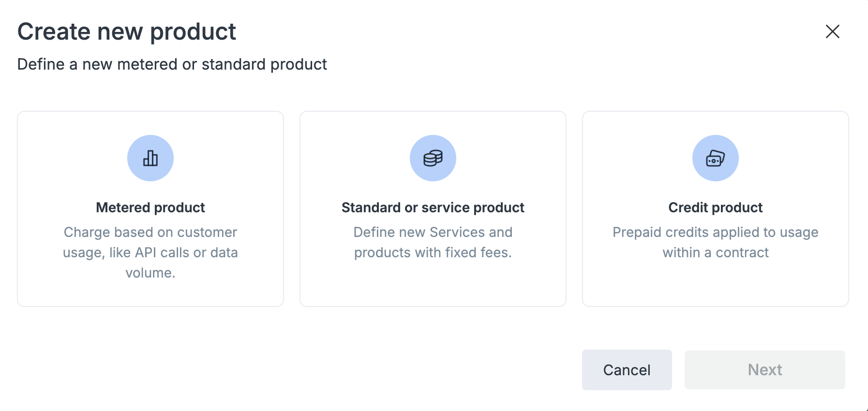Click blue circle badge above Standard product
Image resolution: width=868 pixels, height=411 pixels.
(433, 158)
